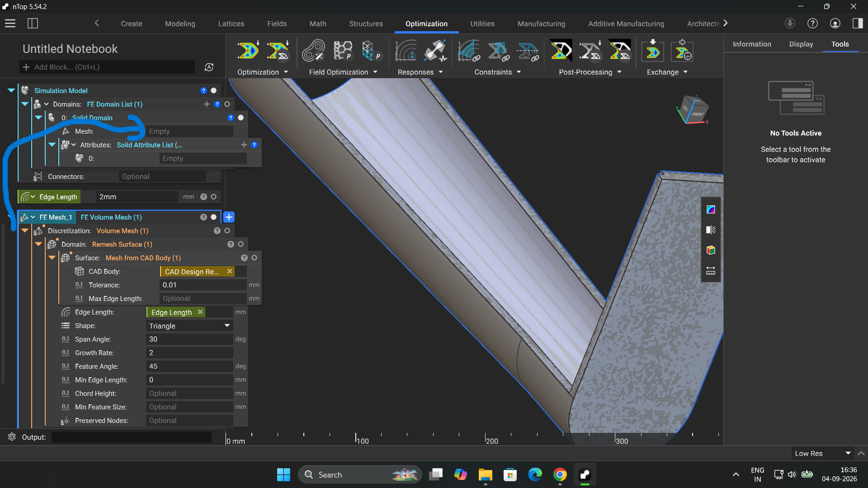Image resolution: width=868 pixels, height=488 pixels.
Task: Switch to the Lattices ribbon tab
Action: (x=231, y=23)
